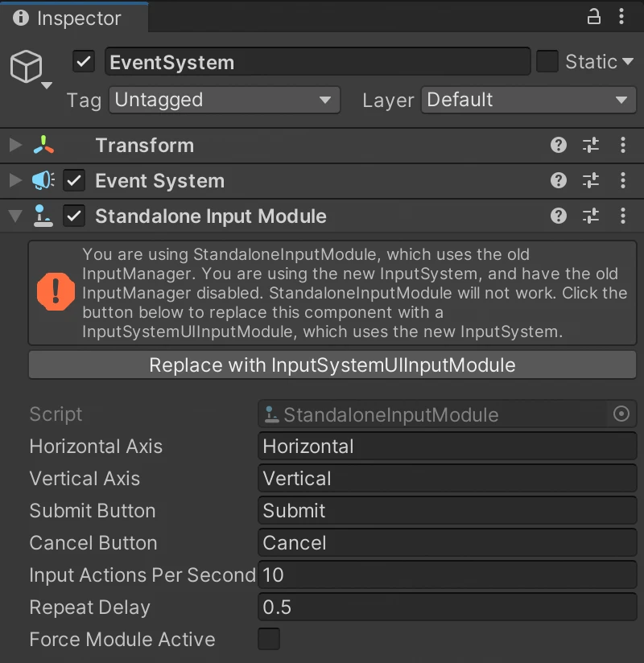Expand the Transform component foldout
This screenshot has height=663, width=644.
(x=14, y=146)
